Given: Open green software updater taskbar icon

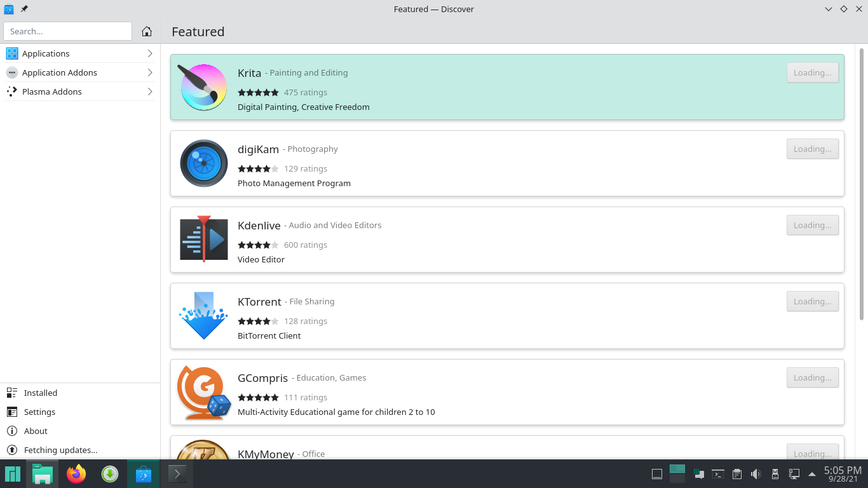Looking at the screenshot, I should [x=110, y=474].
